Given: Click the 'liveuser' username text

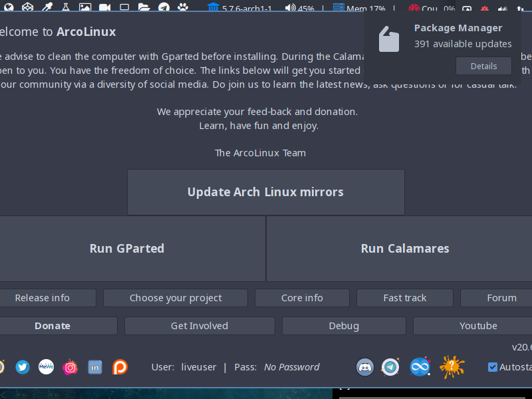Looking at the screenshot, I should [198, 367].
